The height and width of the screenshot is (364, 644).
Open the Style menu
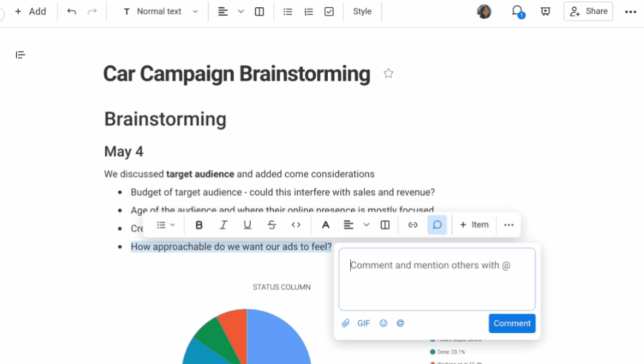point(362,12)
